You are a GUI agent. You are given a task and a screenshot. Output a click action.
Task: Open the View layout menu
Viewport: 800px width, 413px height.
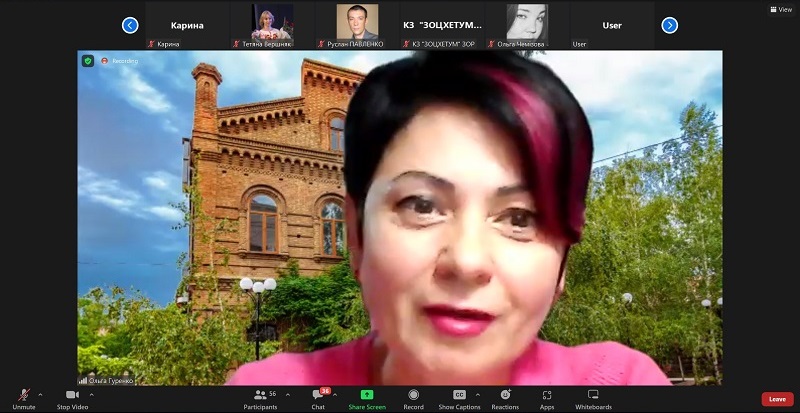pyautogui.click(x=781, y=9)
